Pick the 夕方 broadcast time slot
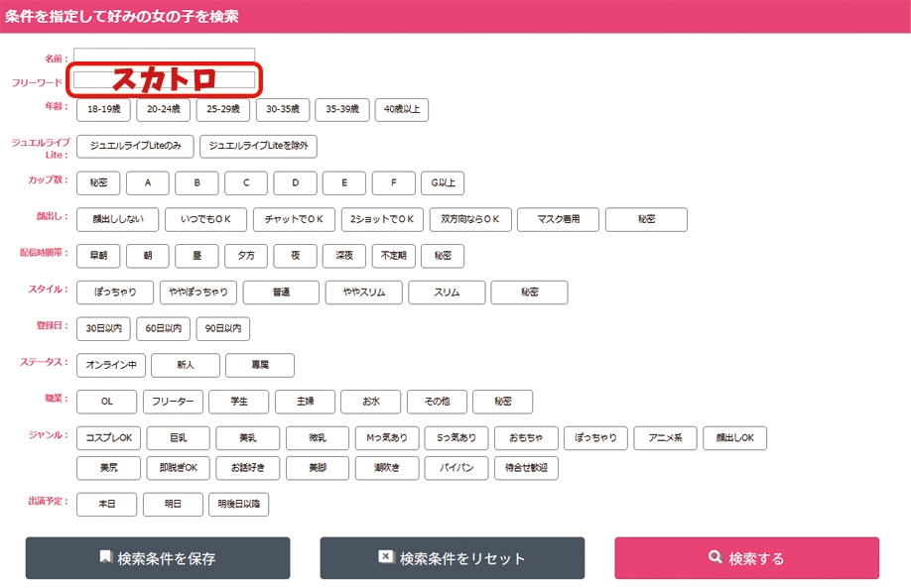The image size is (911, 588). coord(246,256)
